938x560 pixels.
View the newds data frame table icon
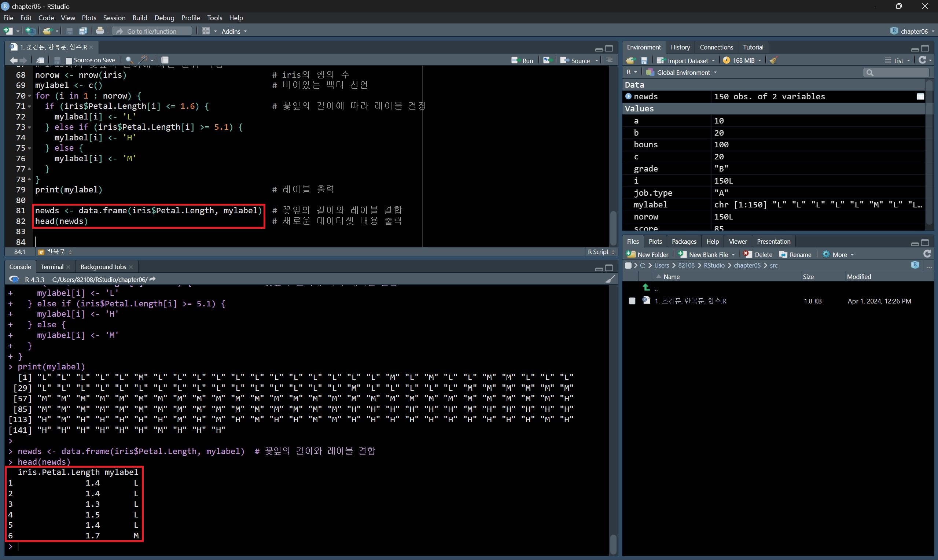coord(920,97)
